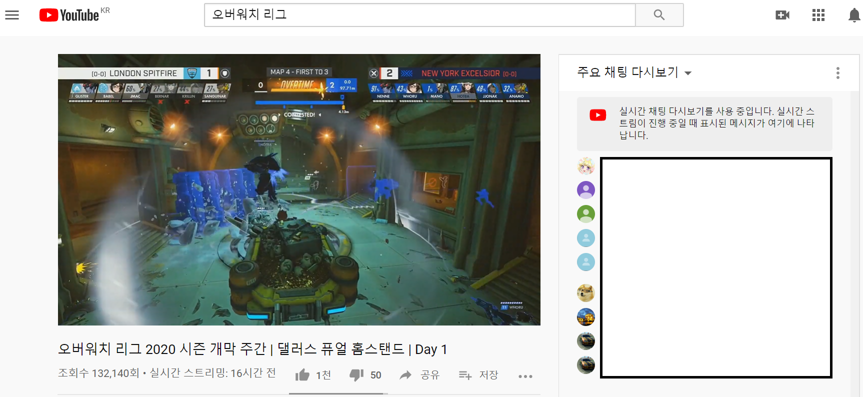The image size is (868, 397).
Task: Click the view count 조회수 132,140회
Action: click(x=98, y=373)
